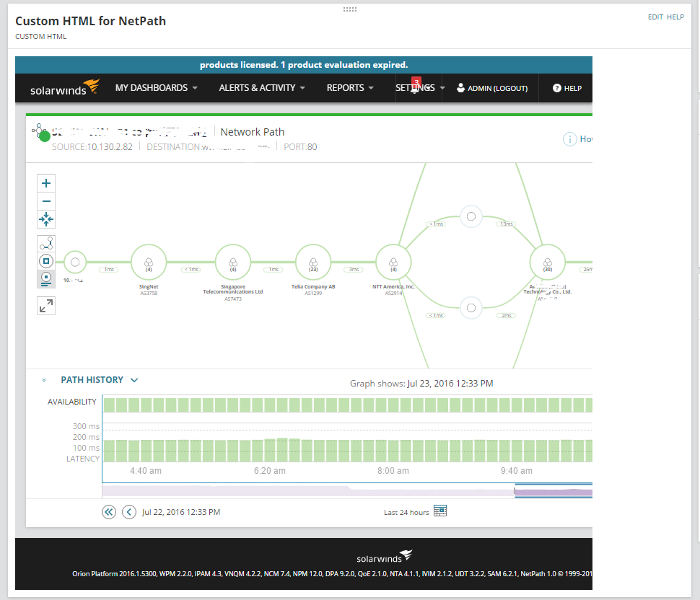Click the PORT:80 text
700x600 pixels.
point(300,147)
